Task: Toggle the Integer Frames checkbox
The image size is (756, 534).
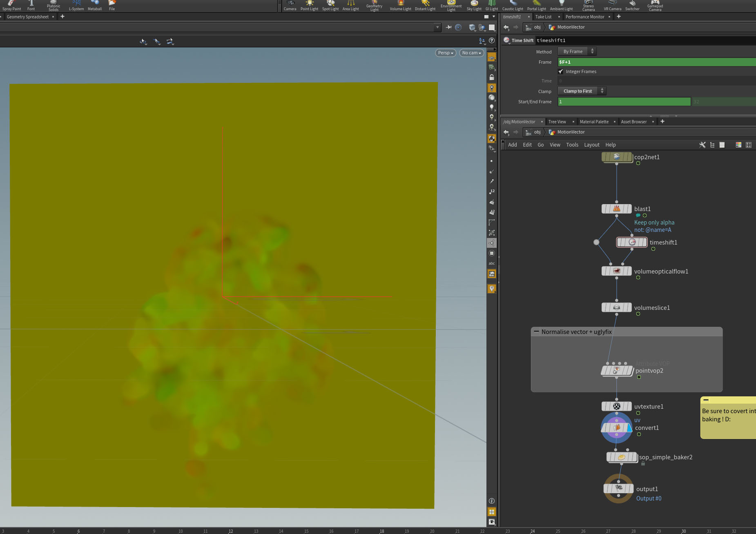Action: [561, 71]
